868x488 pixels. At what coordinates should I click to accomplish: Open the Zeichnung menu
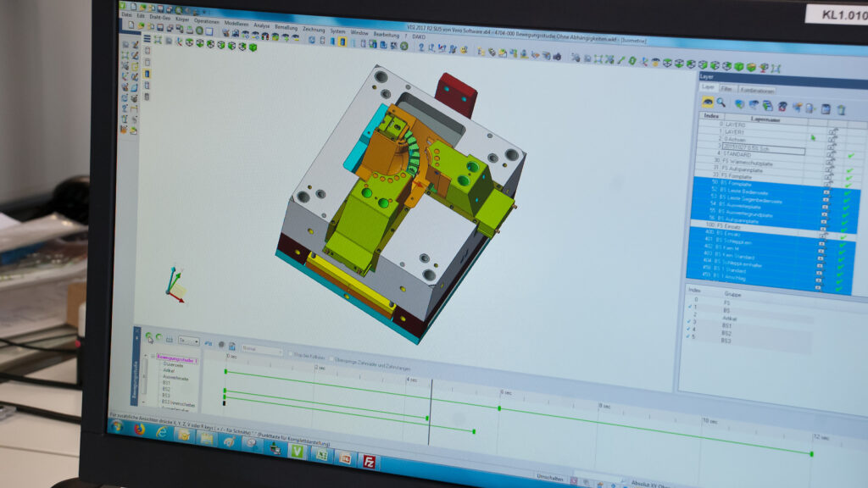click(314, 30)
